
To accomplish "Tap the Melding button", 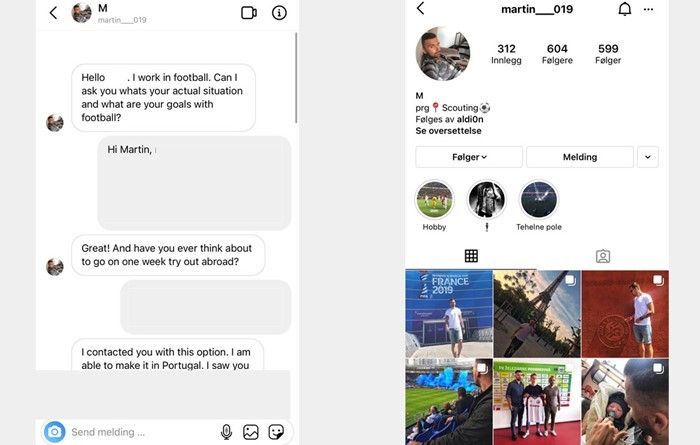I will [579, 157].
